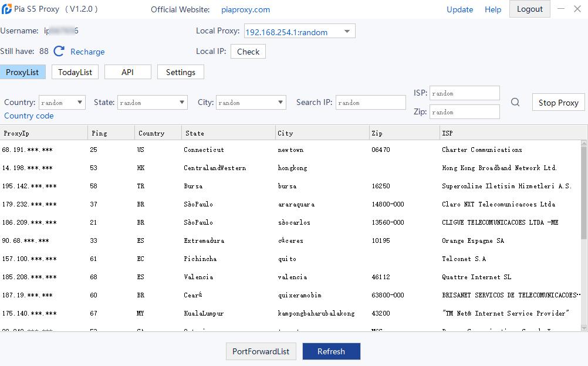Open the API tab
The width and height of the screenshot is (588, 366).
click(127, 72)
